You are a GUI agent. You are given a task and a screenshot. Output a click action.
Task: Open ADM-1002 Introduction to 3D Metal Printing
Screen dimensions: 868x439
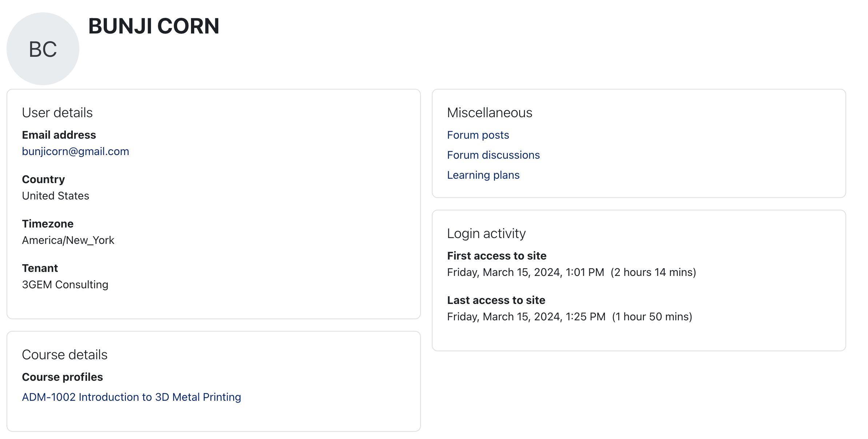tap(131, 397)
